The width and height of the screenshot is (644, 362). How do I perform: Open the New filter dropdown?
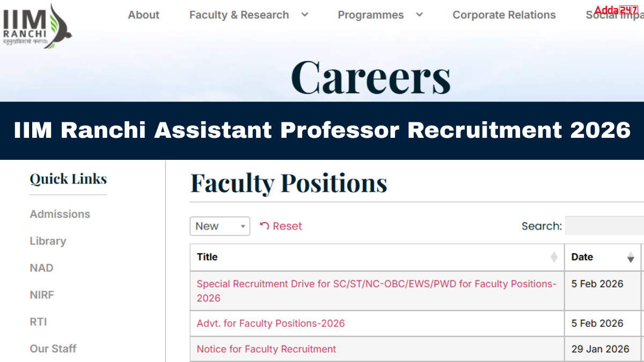[x=220, y=226]
